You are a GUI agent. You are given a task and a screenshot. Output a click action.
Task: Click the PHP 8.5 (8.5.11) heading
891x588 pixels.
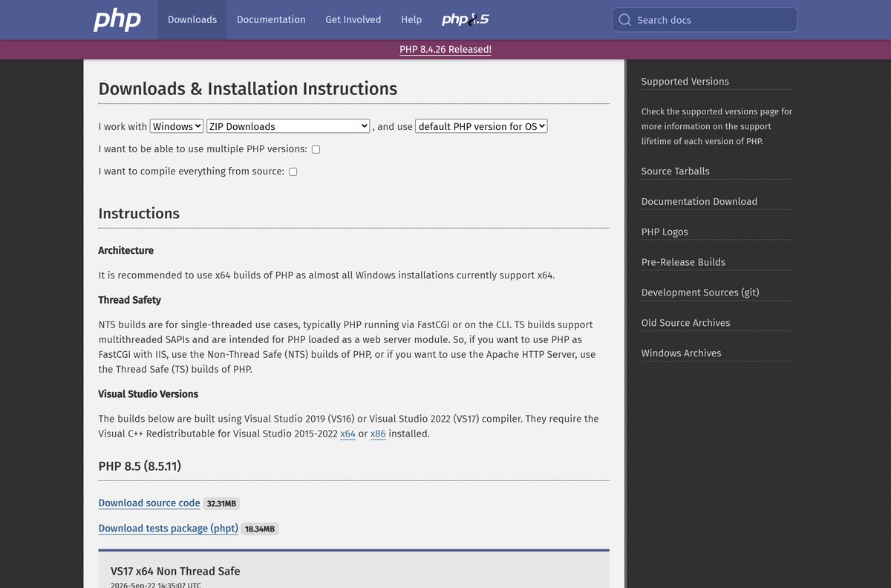140,466
